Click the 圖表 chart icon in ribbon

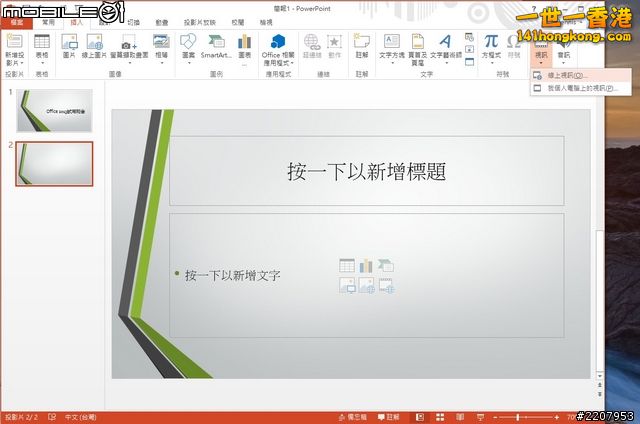[244, 46]
